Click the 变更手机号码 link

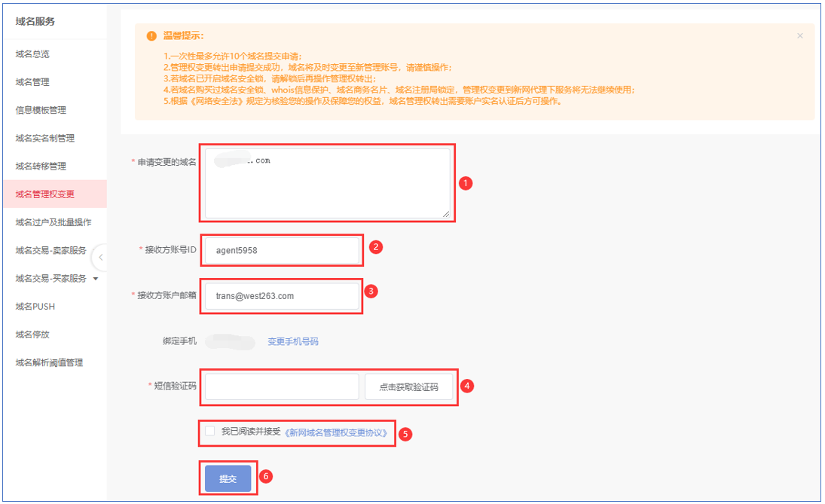[293, 341]
